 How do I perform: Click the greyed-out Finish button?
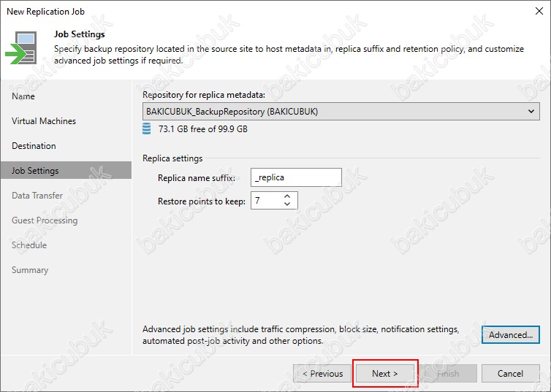(448, 374)
